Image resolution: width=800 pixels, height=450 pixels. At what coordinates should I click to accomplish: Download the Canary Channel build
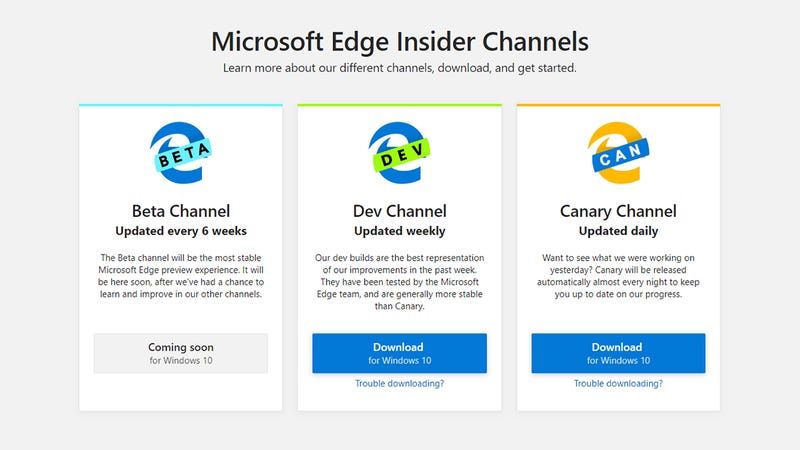tap(618, 353)
